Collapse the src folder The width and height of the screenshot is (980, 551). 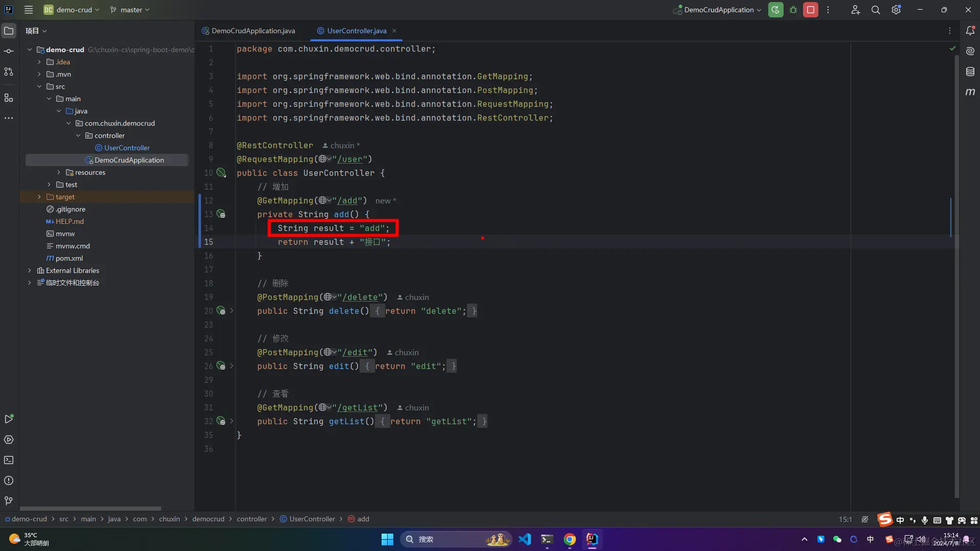click(39, 86)
